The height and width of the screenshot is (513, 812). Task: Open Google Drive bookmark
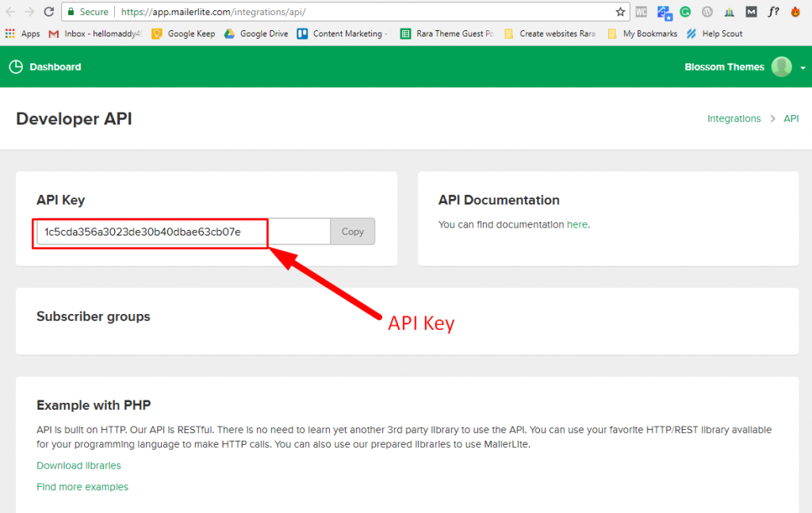(256, 33)
